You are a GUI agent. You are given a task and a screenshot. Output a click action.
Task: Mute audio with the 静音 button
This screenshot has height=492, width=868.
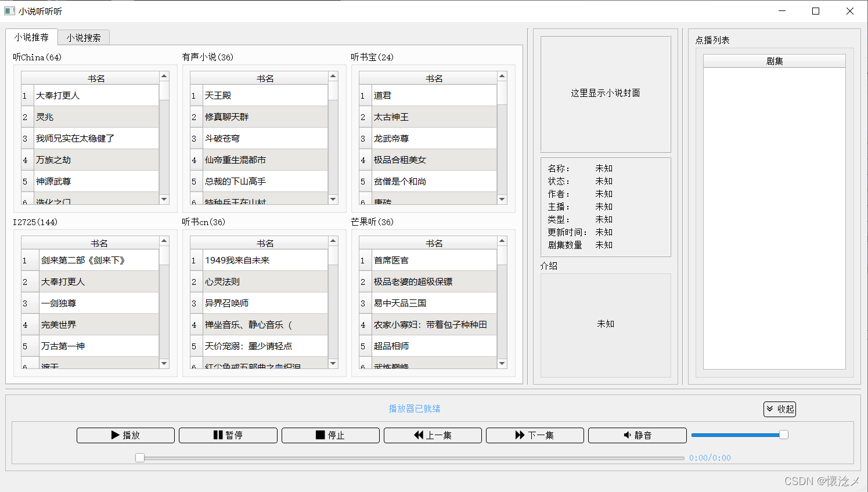(x=638, y=435)
